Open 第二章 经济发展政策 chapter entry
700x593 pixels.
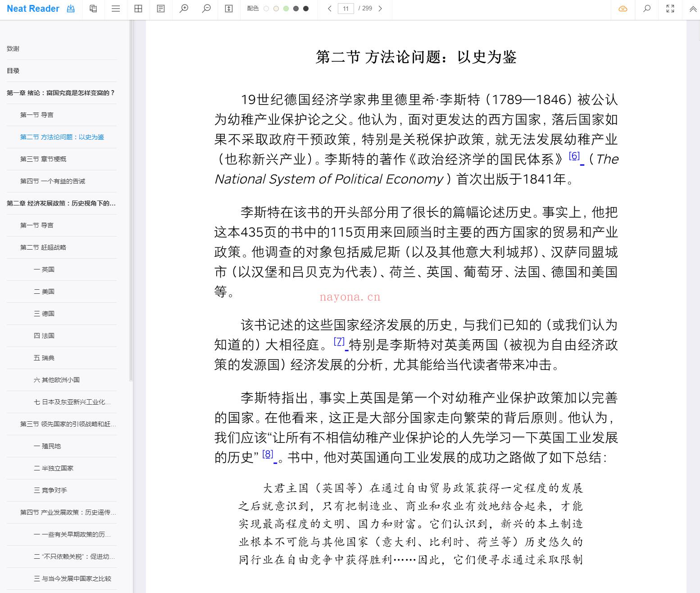62,203
